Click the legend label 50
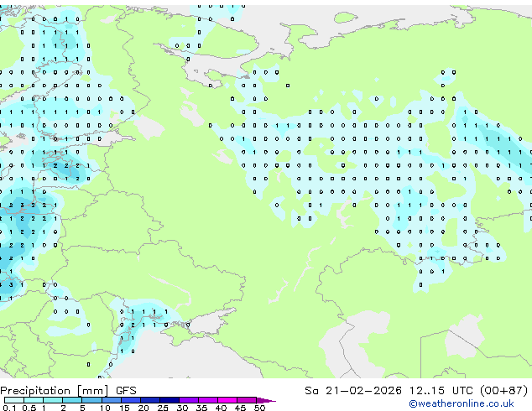 point(259,408)
